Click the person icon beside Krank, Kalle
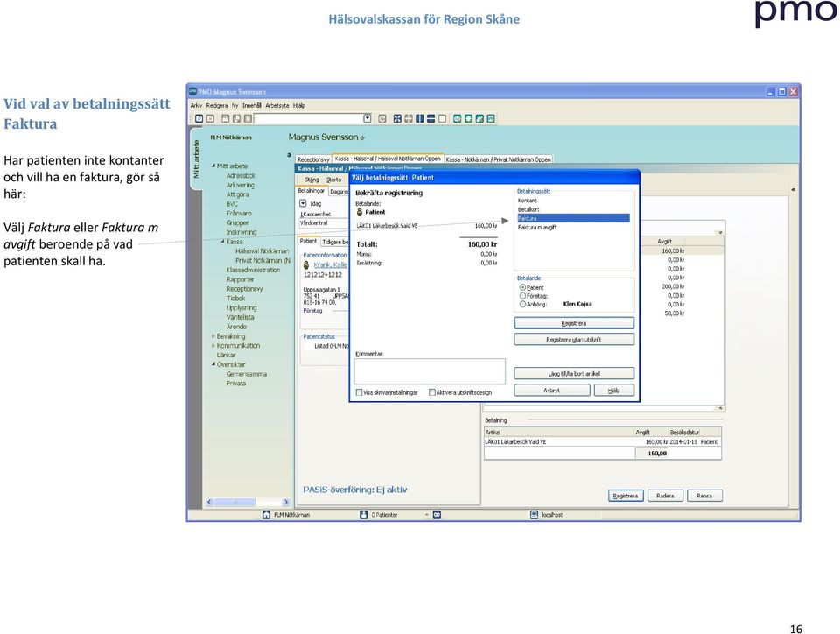Viewport: 840px width, 634px height. point(306,265)
